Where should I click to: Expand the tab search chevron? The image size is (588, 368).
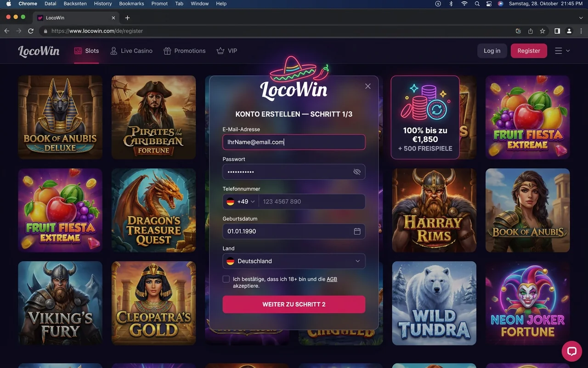tap(581, 17)
